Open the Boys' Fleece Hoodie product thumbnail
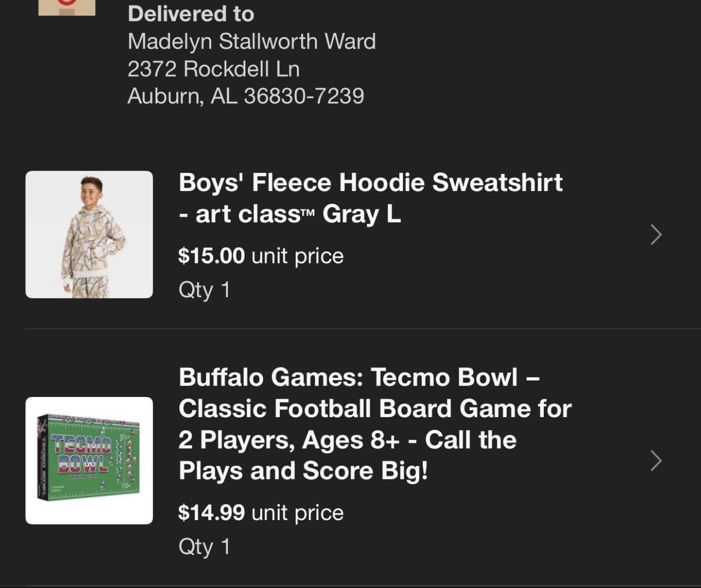Screen dimensions: 701x588 click(89, 235)
